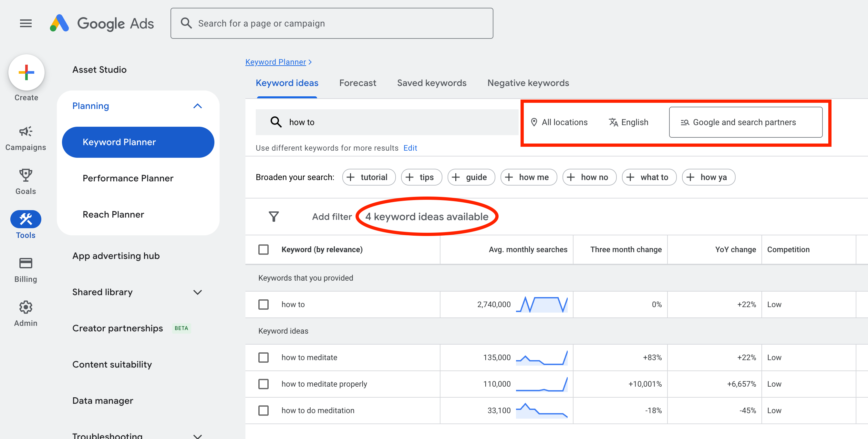Screen dimensions: 868x439
Task: Select Keyword Planner in the sidebar
Action: (138, 142)
